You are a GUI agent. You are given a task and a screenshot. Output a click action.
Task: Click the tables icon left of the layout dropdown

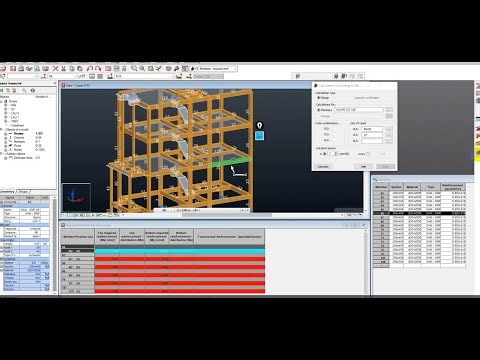(x=185, y=68)
